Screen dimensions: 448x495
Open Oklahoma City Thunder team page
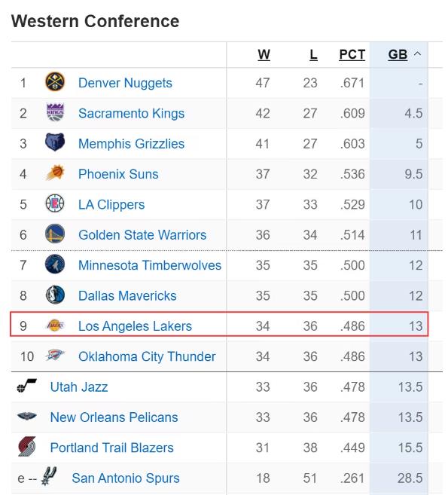(147, 356)
